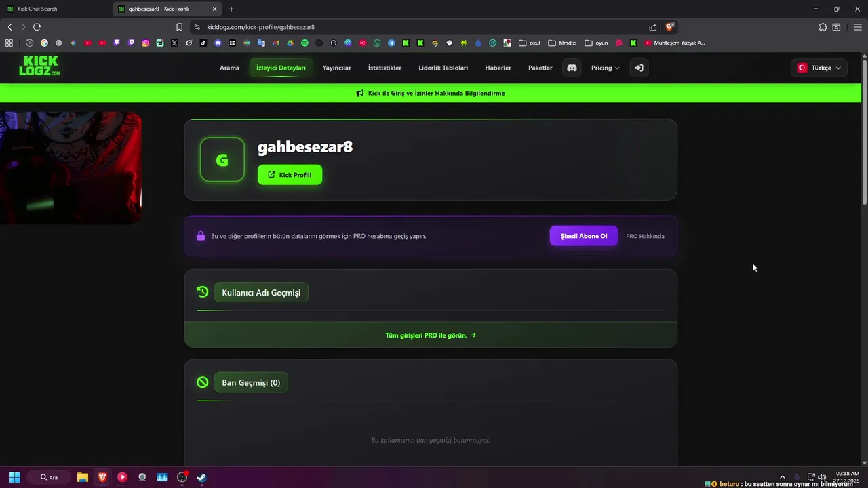Open the okul bookmarks folder
Image resolution: width=868 pixels, height=488 pixels.
coord(529,43)
